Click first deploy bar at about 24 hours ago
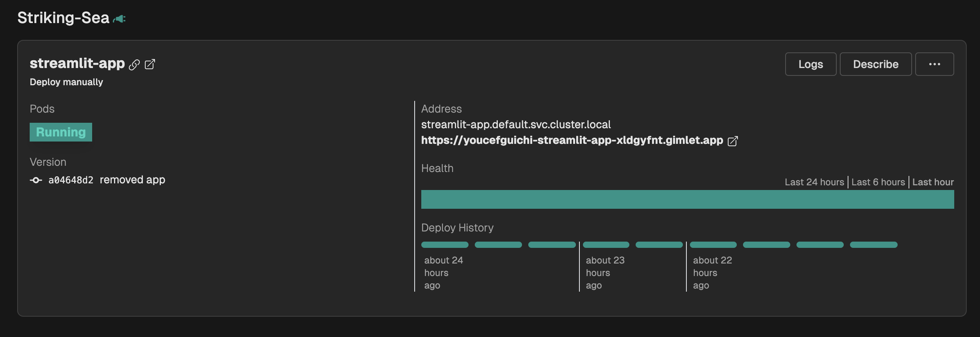The width and height of the screenshot is (980, 337). tap(445, 245)
